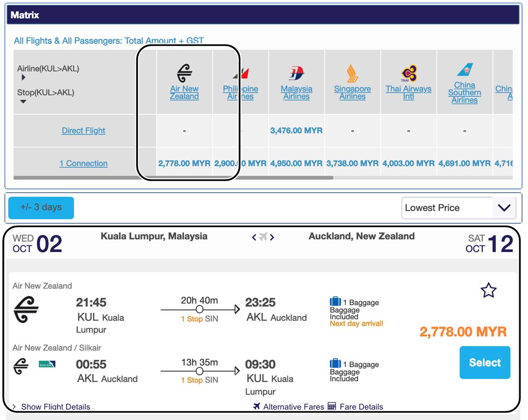Click the next arrow beside the plane icon
This screenshot has width=528, height=420.
[272, 237]
